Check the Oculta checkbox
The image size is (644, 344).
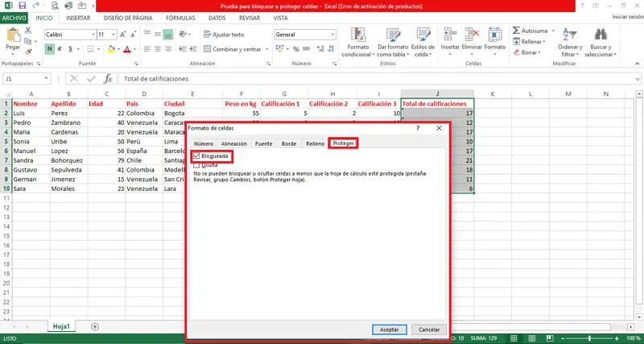tap(196, 165)
